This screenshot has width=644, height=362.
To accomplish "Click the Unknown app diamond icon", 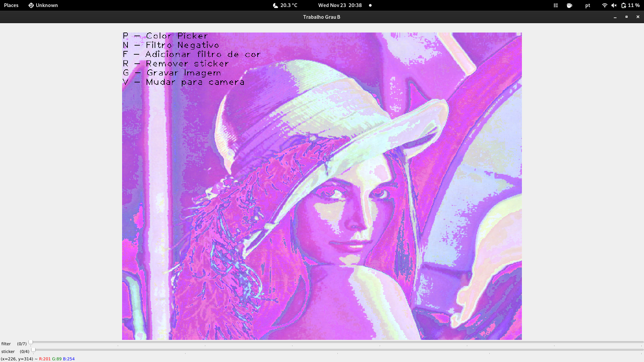I will (x=31, y=5).
